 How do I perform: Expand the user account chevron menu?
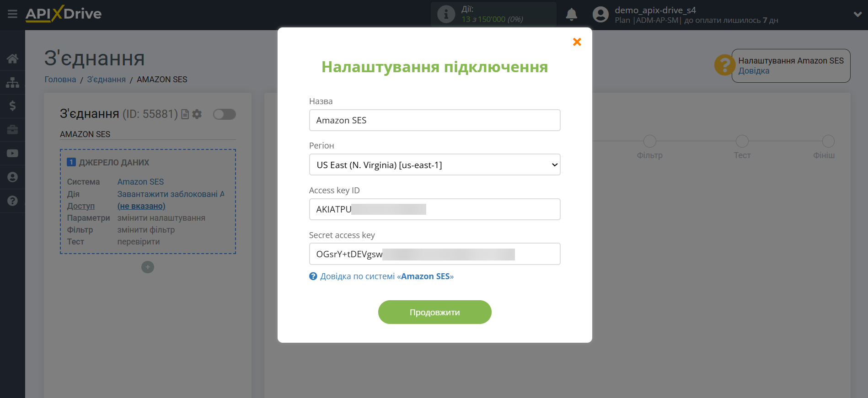click(x=857, y=15)
